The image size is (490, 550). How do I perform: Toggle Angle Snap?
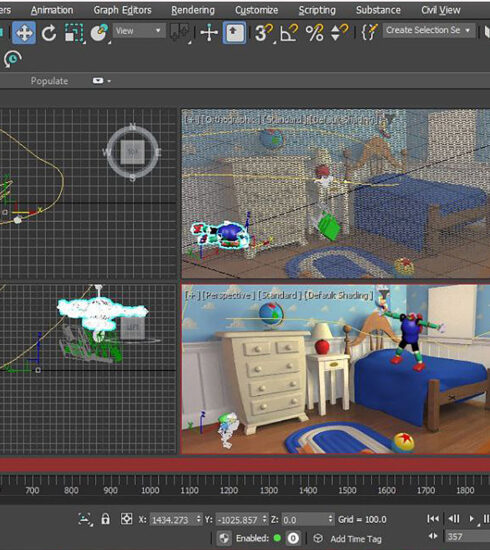coord(289,33)
